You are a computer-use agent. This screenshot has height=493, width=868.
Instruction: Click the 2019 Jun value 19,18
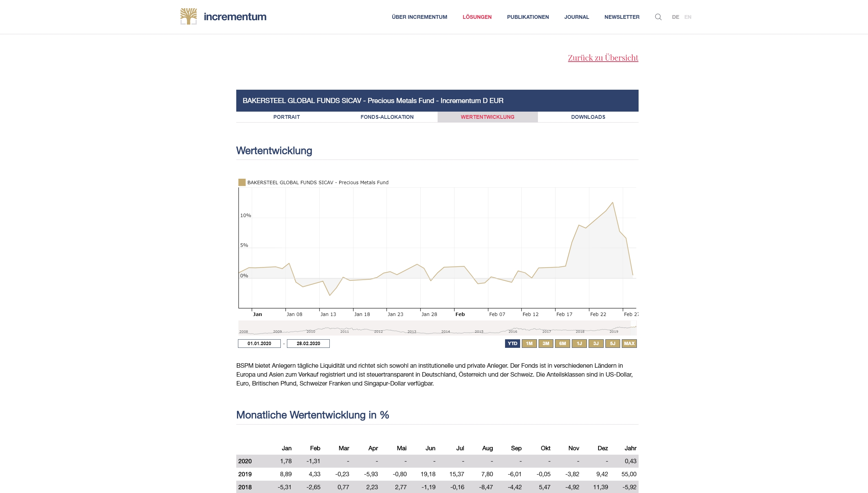click(428, 474)
